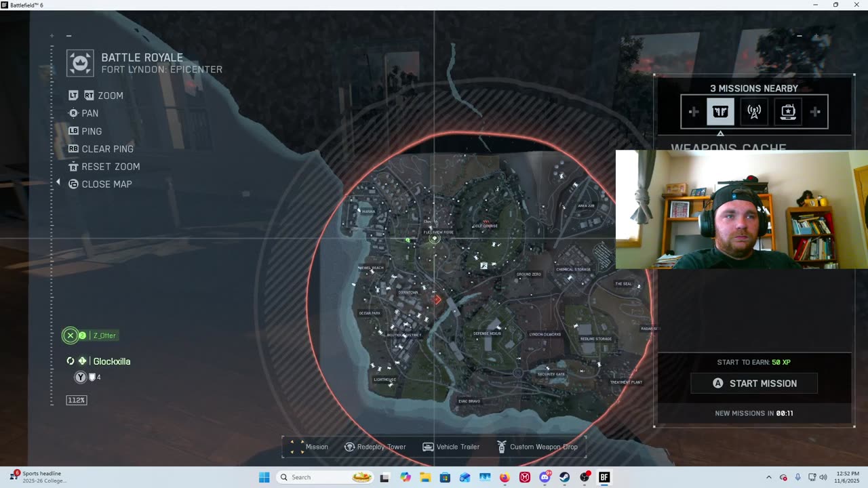Click the RT trigger icon next to Zoom

[89, 96]
